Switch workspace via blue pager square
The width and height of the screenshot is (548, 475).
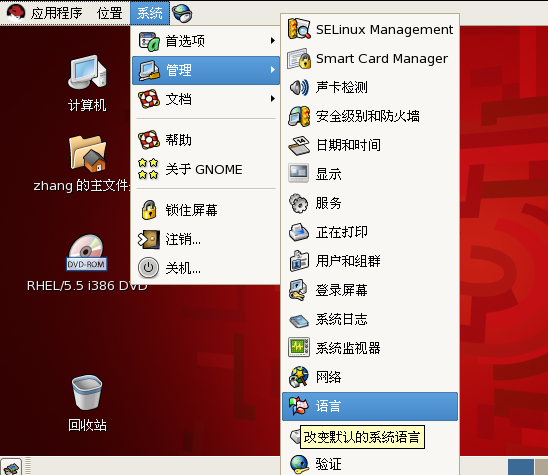(521, 467)
